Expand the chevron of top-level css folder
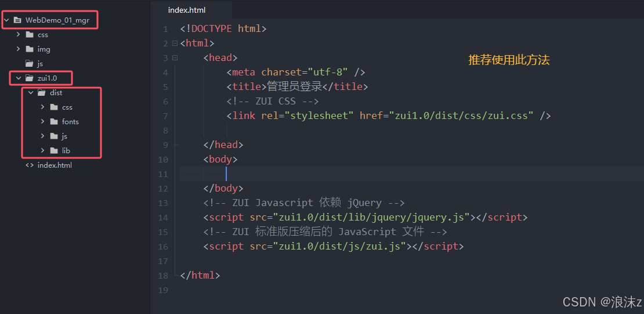The width and height of the screenshot is (644, 314). coord(18,34)
